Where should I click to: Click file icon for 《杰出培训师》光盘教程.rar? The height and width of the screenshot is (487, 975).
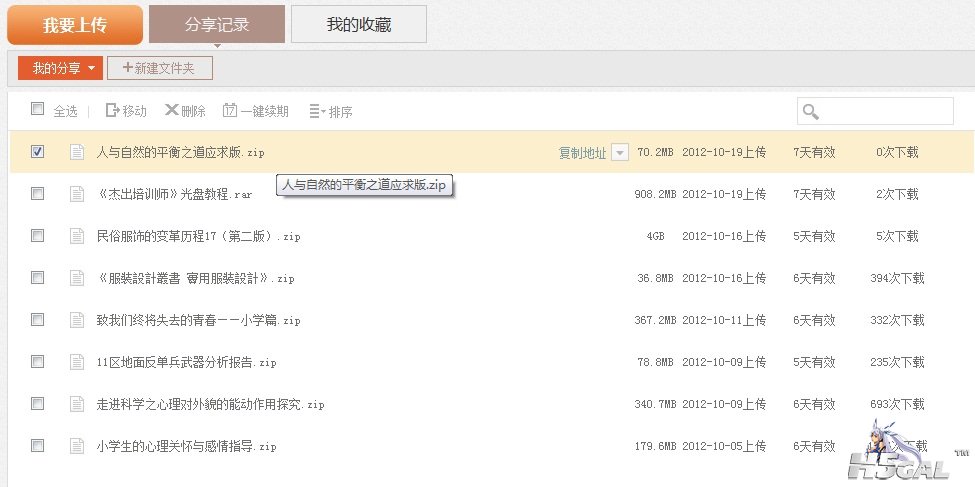click(77, 194)
